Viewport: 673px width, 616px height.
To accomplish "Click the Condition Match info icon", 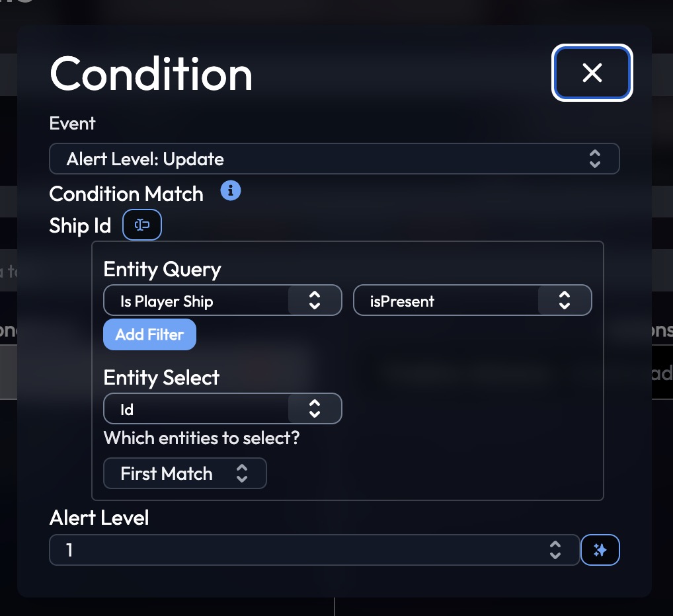I will pos(231,190).
